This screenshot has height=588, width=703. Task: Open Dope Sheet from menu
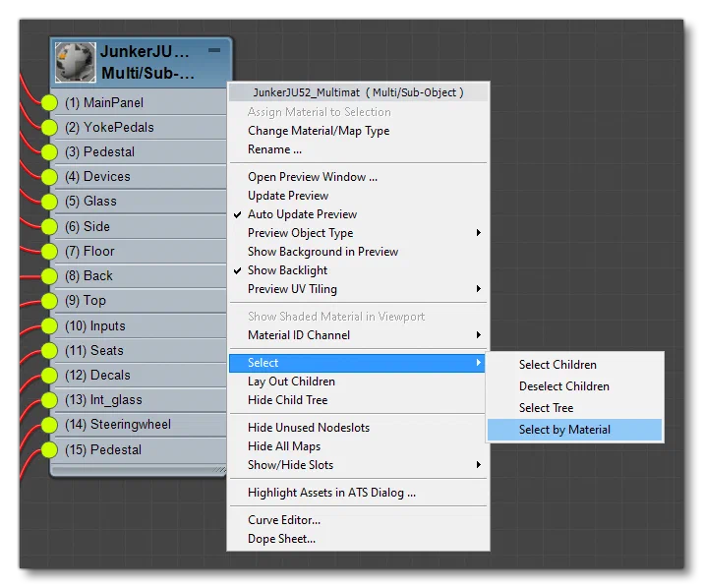(x=358, y=539)
